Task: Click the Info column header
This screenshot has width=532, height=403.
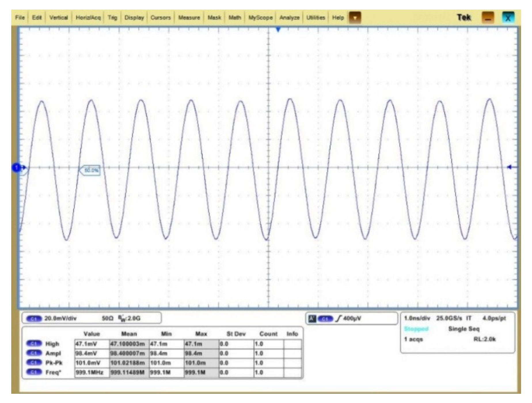Action: (292, 334)
